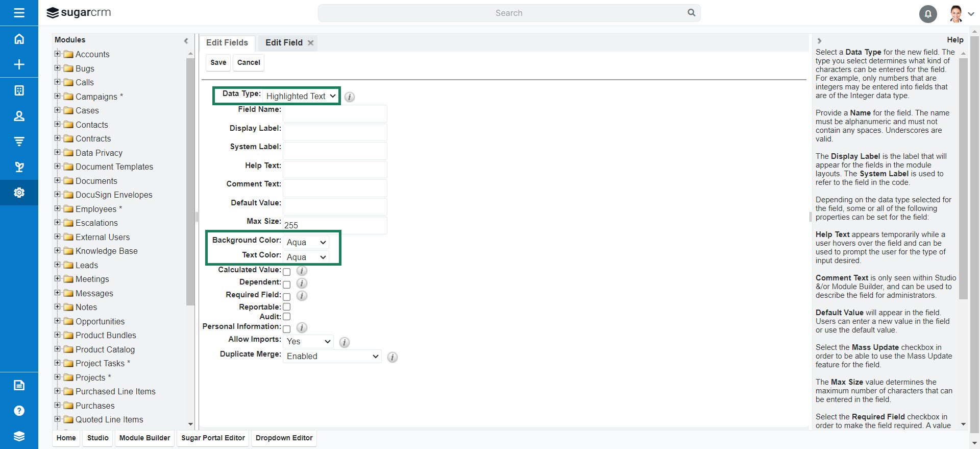The image size is (980, 449).
Task: Focus the Max Size field
Action: [335, 225]
